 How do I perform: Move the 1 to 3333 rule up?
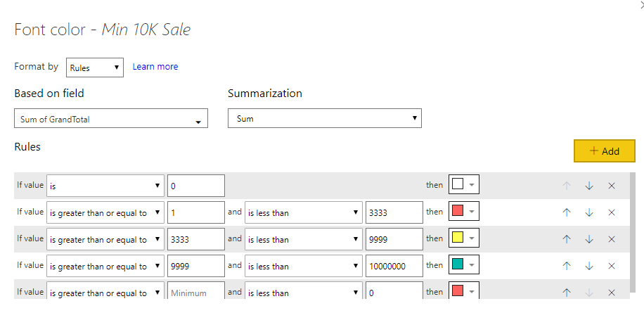click(x=567, y=212)
